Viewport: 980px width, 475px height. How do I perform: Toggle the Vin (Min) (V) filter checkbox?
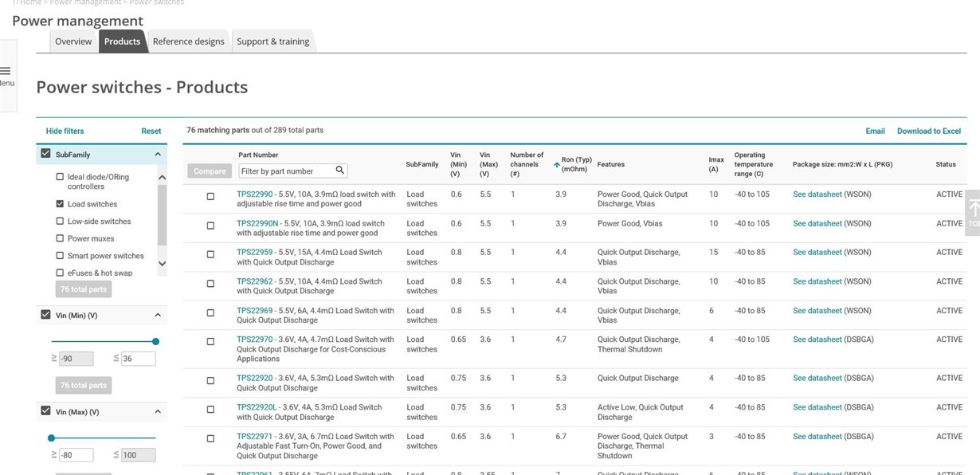click(x=45, y=315)
